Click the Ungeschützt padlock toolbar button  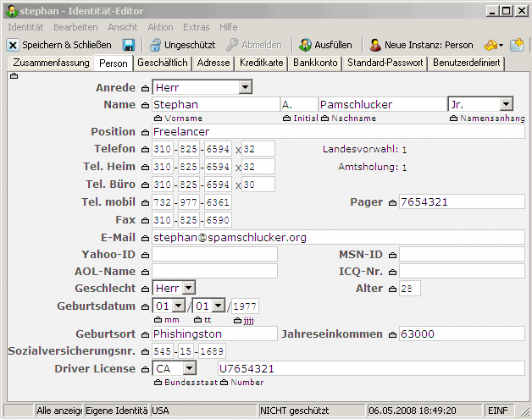(x=181, y=45)
